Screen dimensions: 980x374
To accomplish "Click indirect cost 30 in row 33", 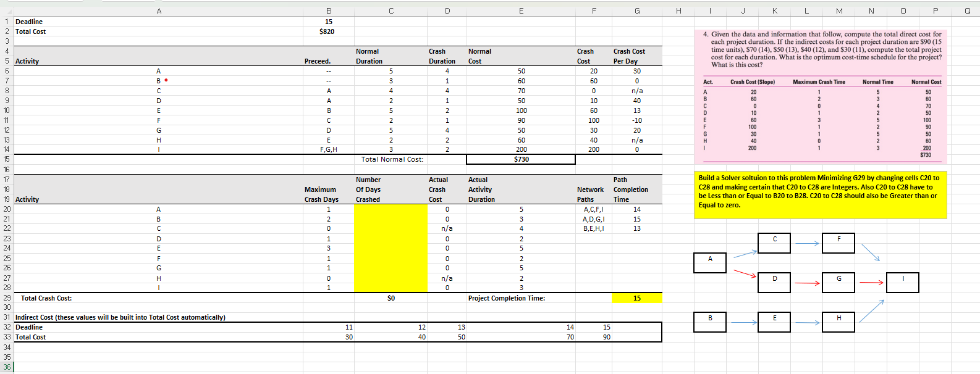I will 349,337.
